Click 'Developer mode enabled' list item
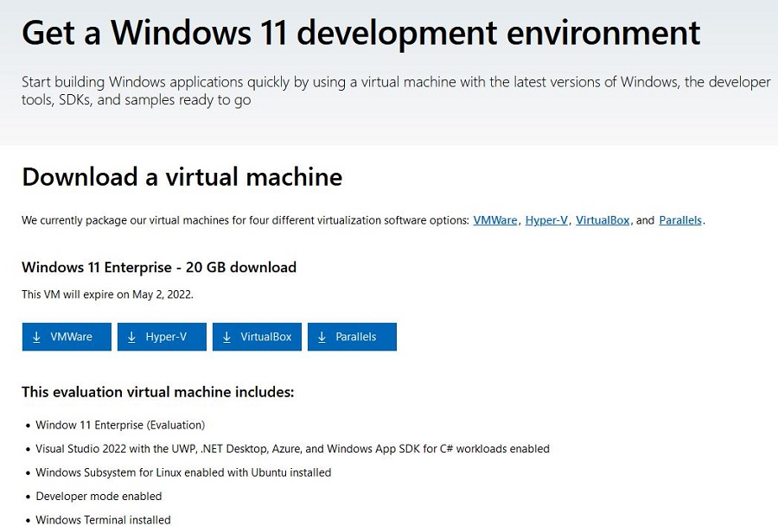778x532 pixels. click(x=99, y=497)
